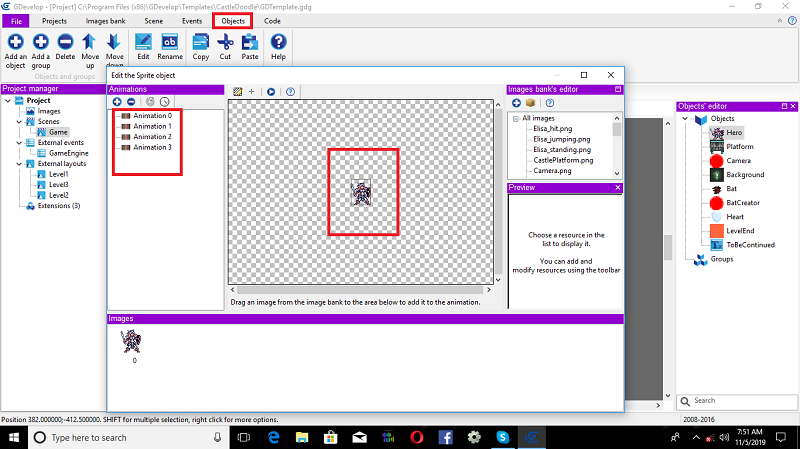
Task: Select the ToBeContinued text object
Action: (751, 245)
